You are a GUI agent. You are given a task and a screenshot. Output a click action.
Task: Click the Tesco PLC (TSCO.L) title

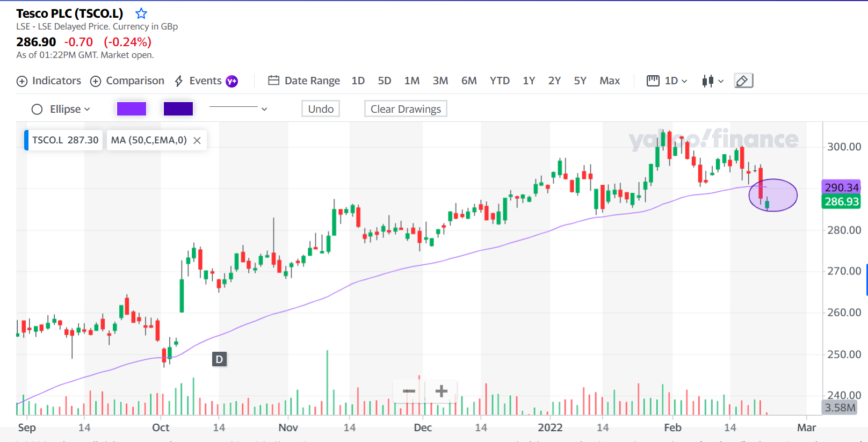(x=70, y=13)
